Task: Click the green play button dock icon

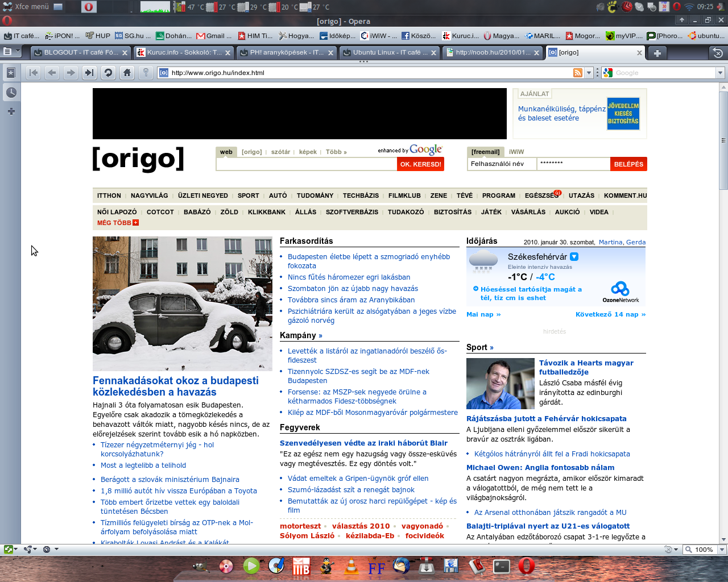Action: [x=251, y=566]
